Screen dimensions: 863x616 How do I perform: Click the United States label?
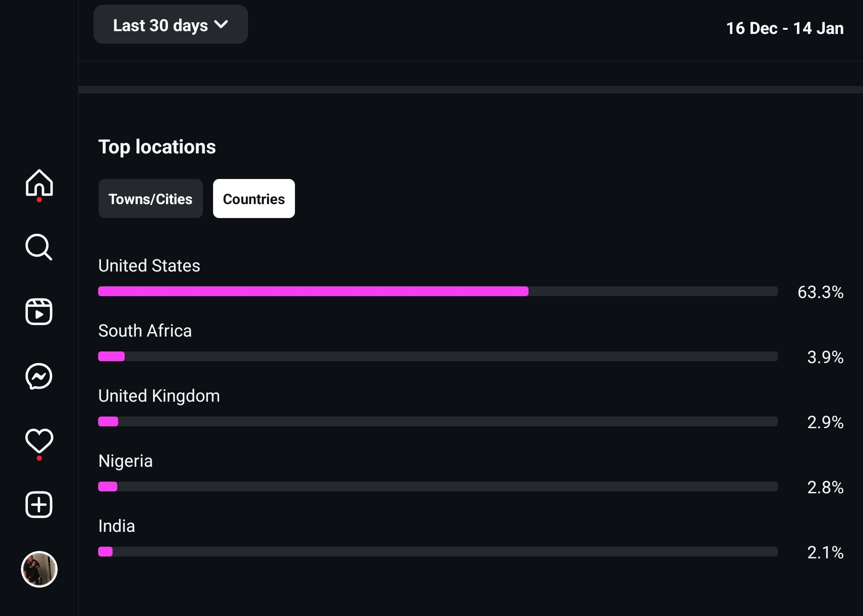click(x=149, y=265)
